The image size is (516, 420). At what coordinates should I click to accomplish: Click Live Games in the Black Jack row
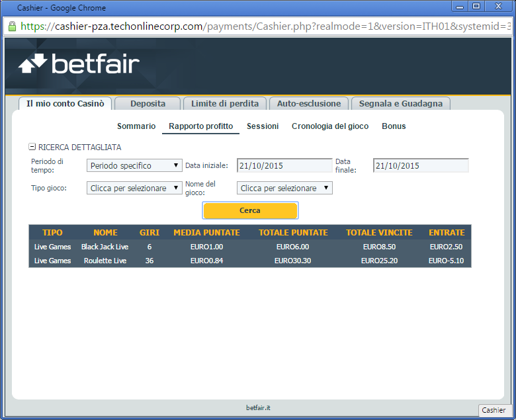coord(53,247)
